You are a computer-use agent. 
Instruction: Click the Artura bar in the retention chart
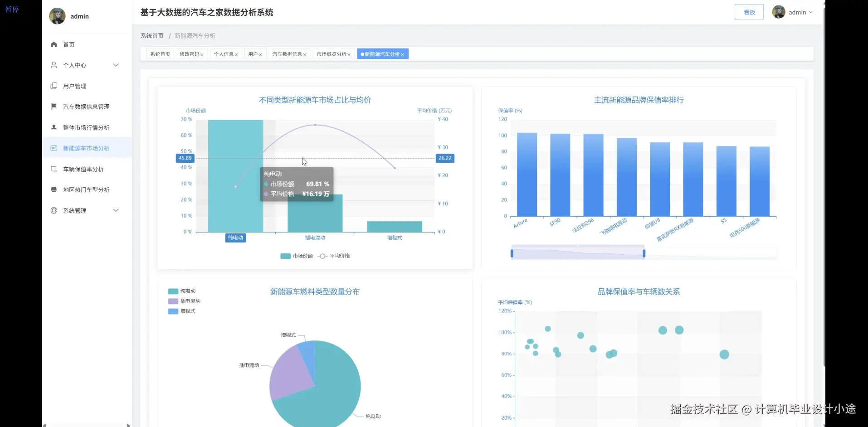pos(527,175)
